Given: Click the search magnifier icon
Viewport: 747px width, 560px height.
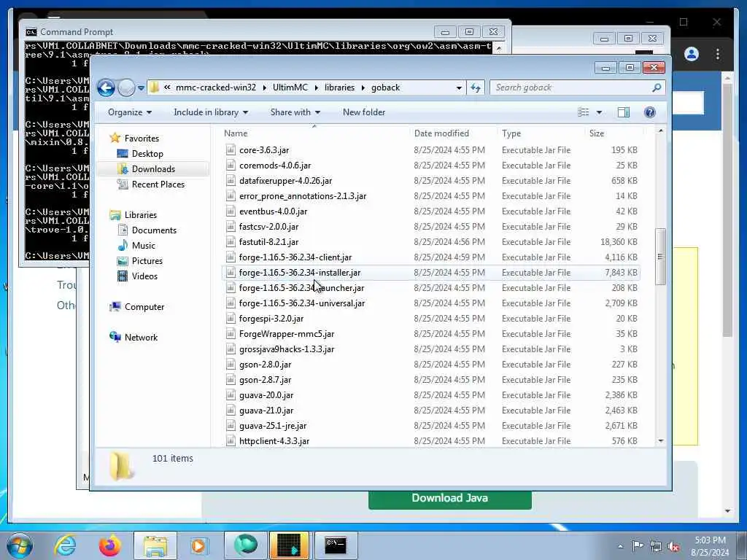Looking at the screenshot, I should click(x=657, y=87).
